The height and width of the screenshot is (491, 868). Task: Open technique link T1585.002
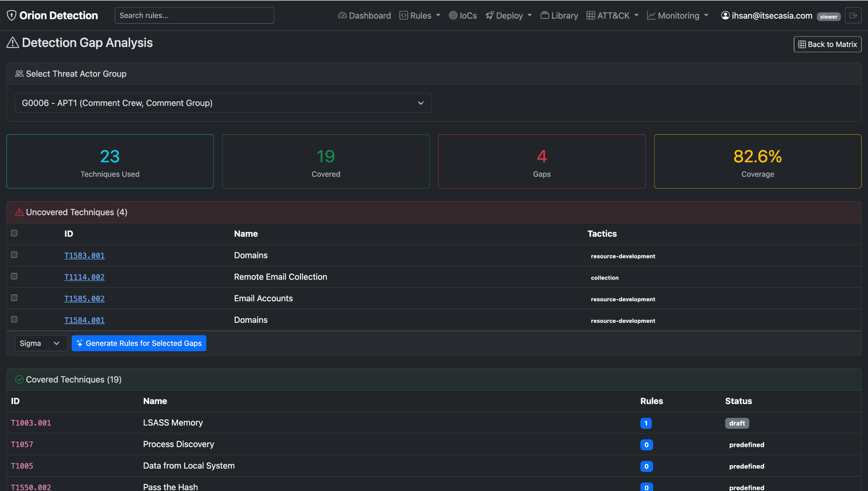[x=84, y=299]
